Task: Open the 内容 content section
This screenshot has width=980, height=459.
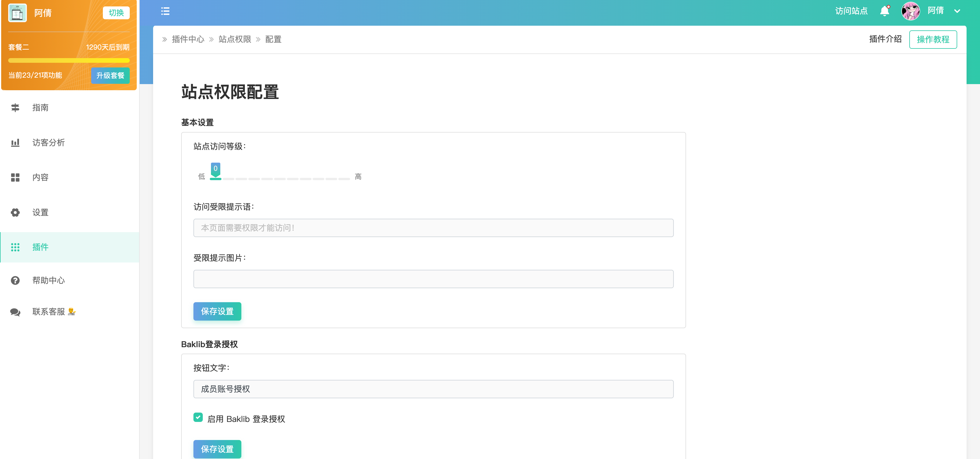Action: (40, 177)
